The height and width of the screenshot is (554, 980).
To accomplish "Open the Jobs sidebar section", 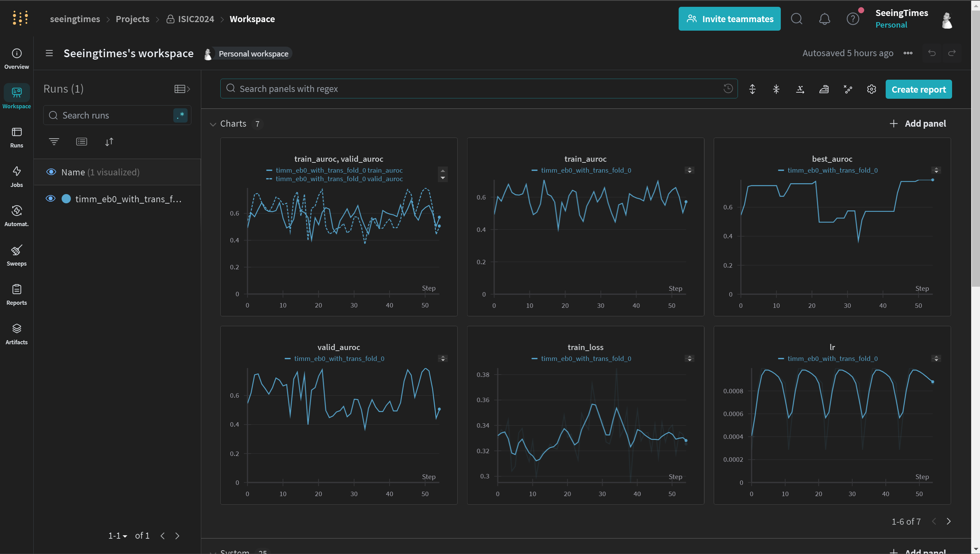I will tap(16, 177).
